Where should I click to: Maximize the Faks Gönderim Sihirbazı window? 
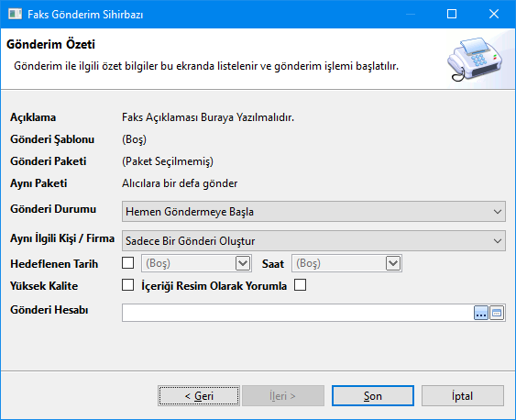pyautogui.click(x=452, y=14)
